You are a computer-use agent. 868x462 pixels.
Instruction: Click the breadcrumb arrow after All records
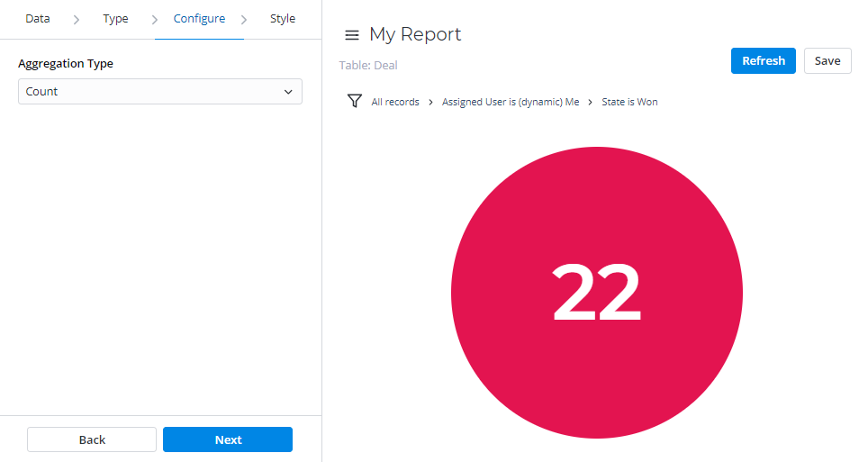click(430, 103)
